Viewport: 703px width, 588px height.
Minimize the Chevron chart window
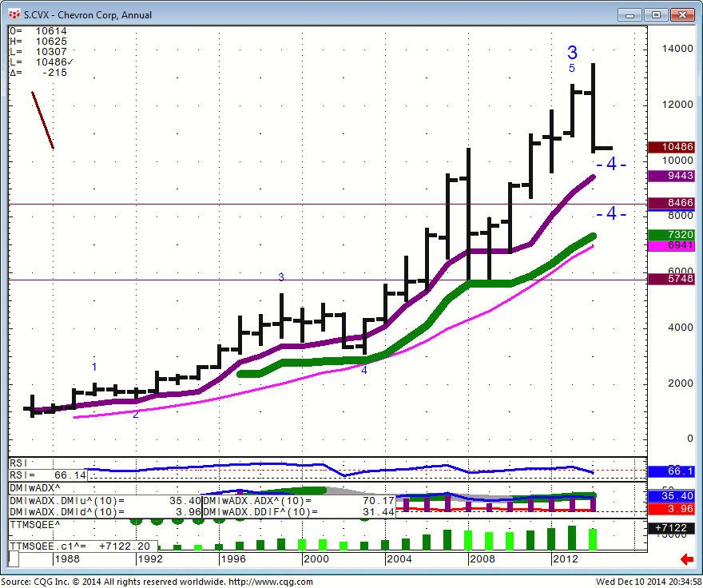pos(630,15)
